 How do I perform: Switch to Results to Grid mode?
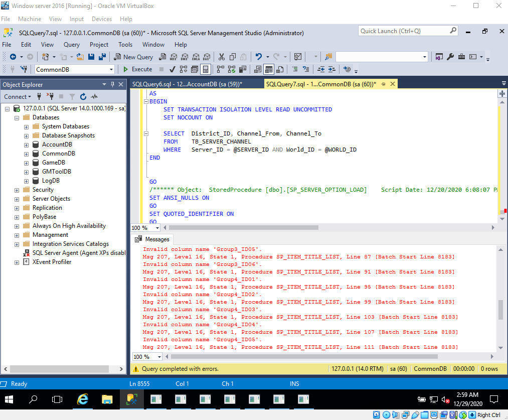269,69
